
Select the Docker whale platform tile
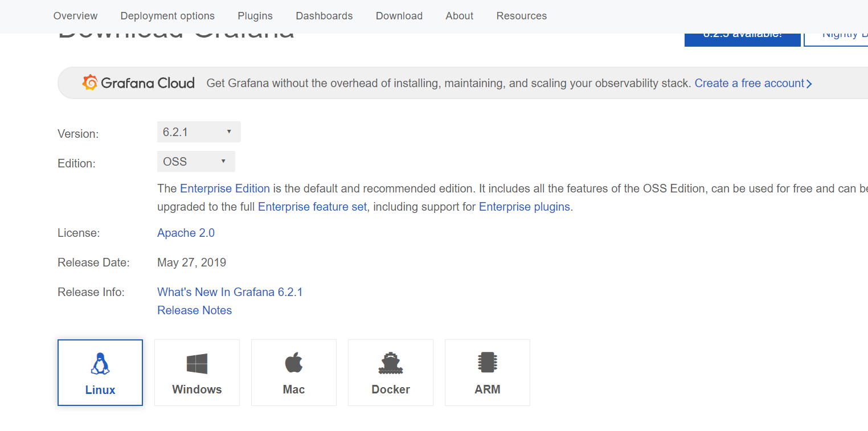click(391, 373)
